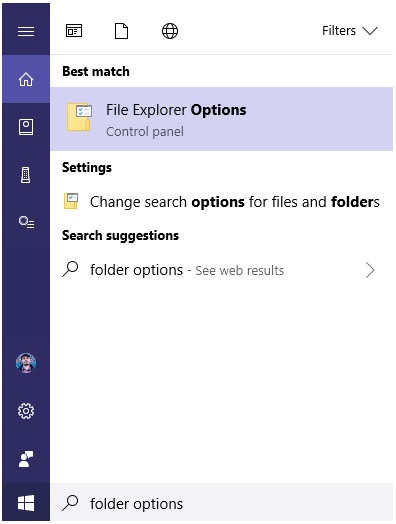The image size is (396, 524).
Task: Open the Filters dropdown
Action: (350, 31)
